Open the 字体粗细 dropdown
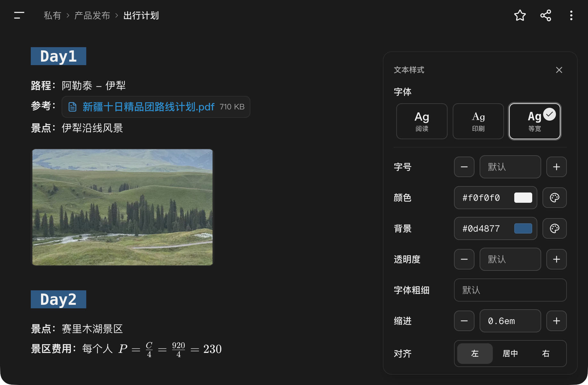Image resolution: width=588 pixels, height=385 pixels. pyautogui.click(x=510, y=290)
